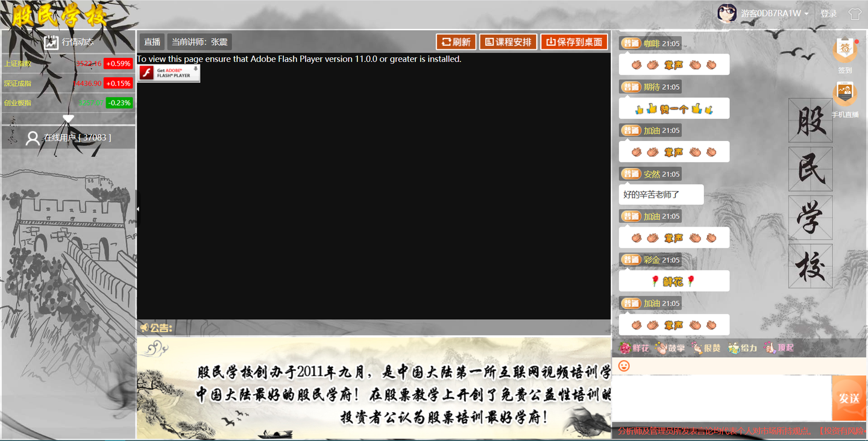
Task: Click the 顶起 reaction icon
Action: pyautogui.click(x=779, y=348)
